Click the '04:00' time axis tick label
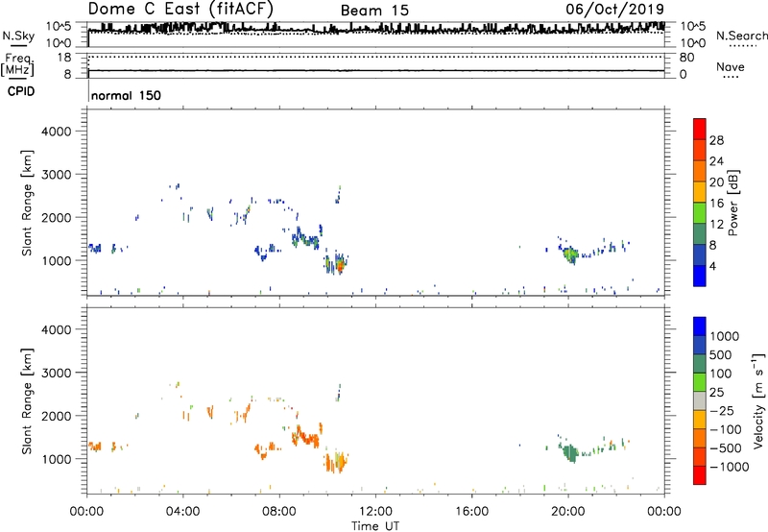Viewport: 768px width, 532px height. [183, 512]
